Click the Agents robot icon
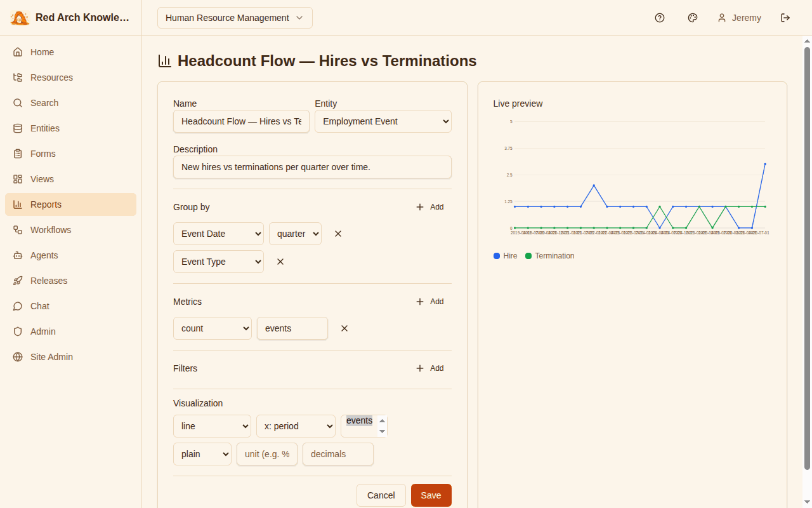 [x=18, y=255]
